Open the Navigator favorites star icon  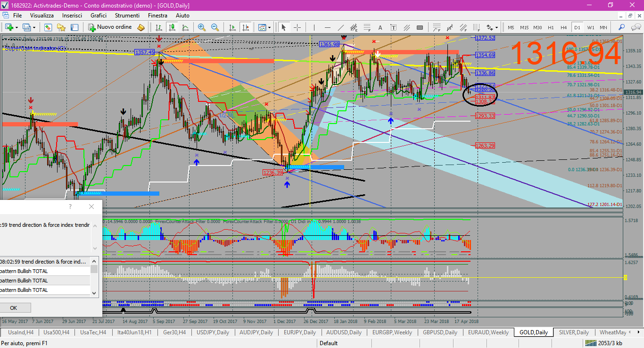pyautogui.click(x=61, y=27)
